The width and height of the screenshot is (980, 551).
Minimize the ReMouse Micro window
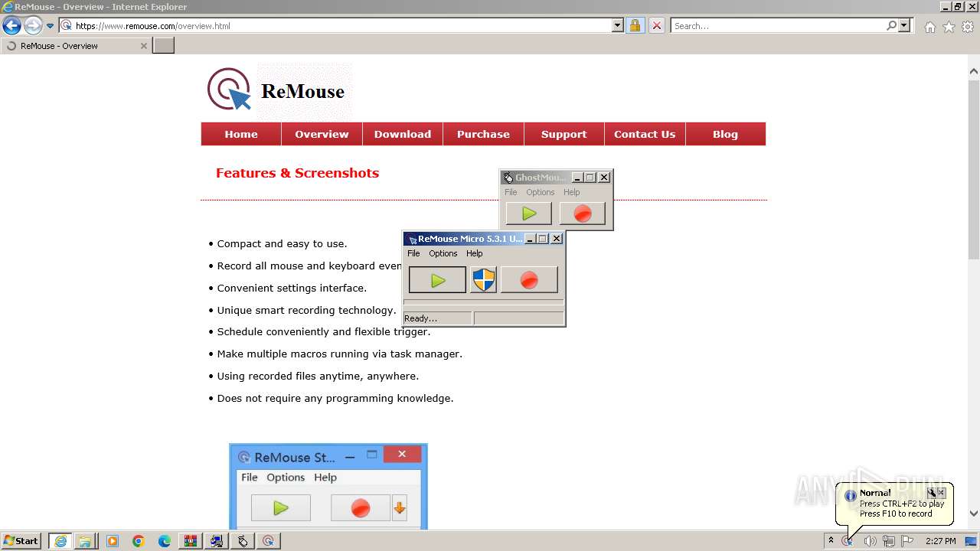(530, 239)
